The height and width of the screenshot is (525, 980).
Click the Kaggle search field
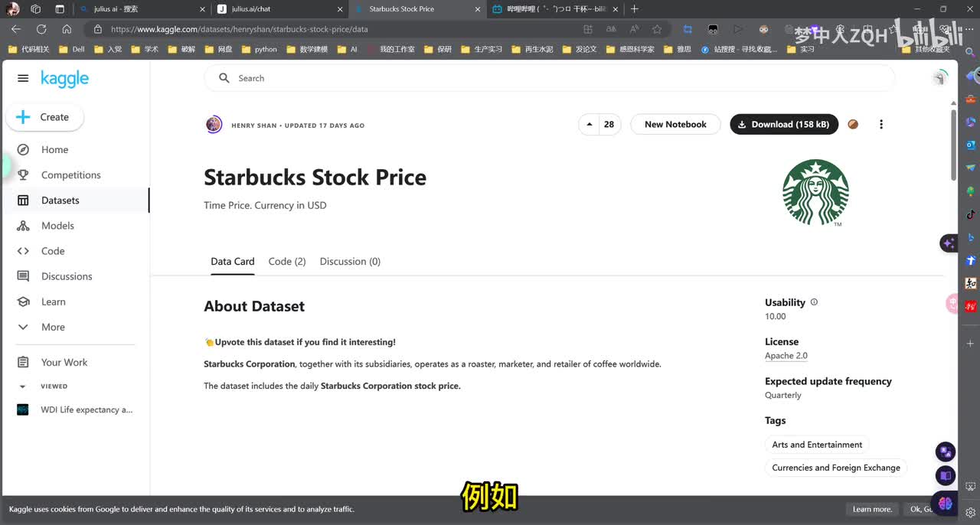(x=548, y=78)
